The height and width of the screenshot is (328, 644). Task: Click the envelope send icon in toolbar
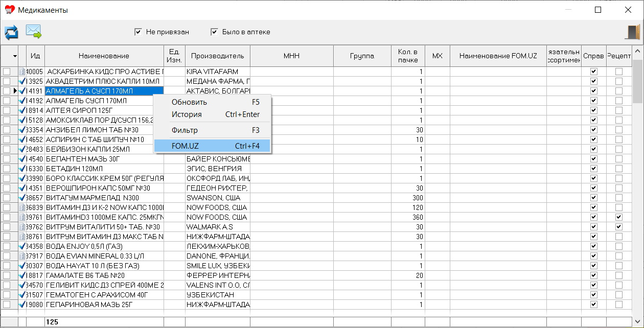click(34, 32)
